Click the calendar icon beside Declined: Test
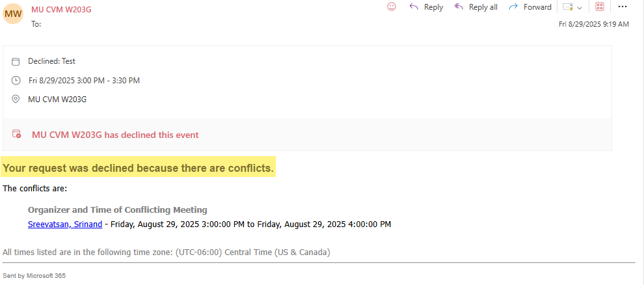Viewport: 644px width, 285px height. [16, 61]
